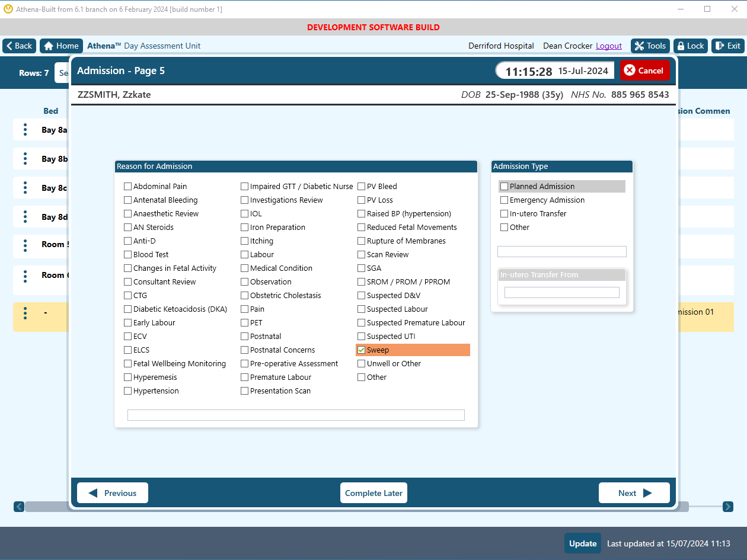Select In-utero Transfer admission type
Image resolution: width=747 pixels, height=560 pixels.
tap(504, 213)
